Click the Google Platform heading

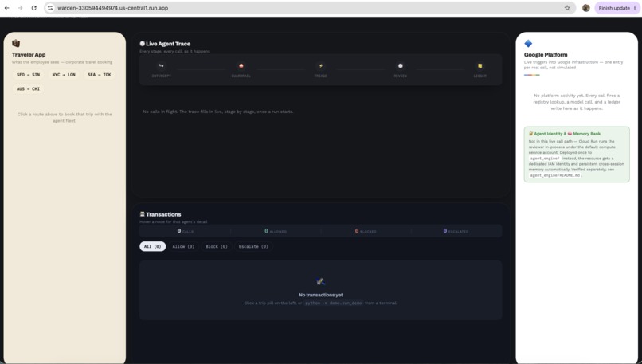[x=546, y=55]
